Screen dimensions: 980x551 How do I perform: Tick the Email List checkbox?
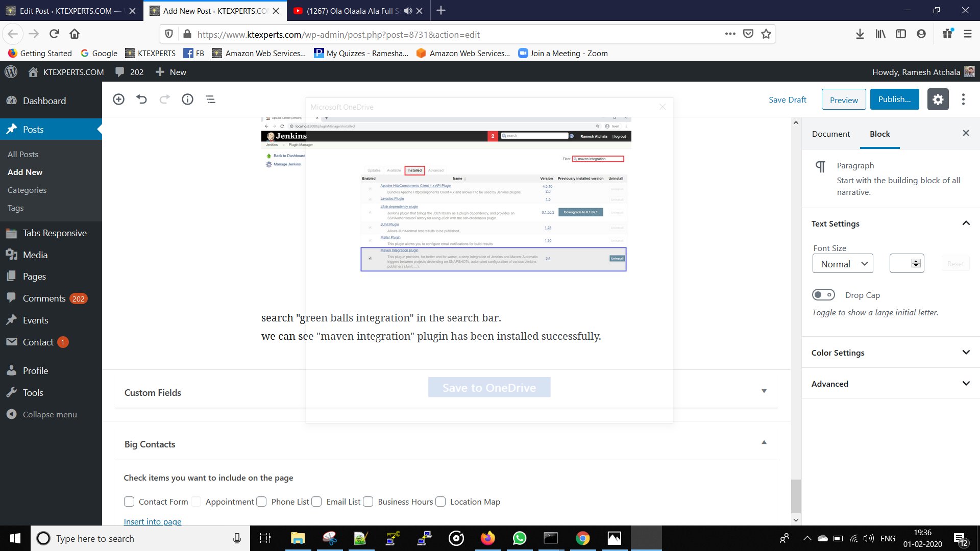point(316,502)
